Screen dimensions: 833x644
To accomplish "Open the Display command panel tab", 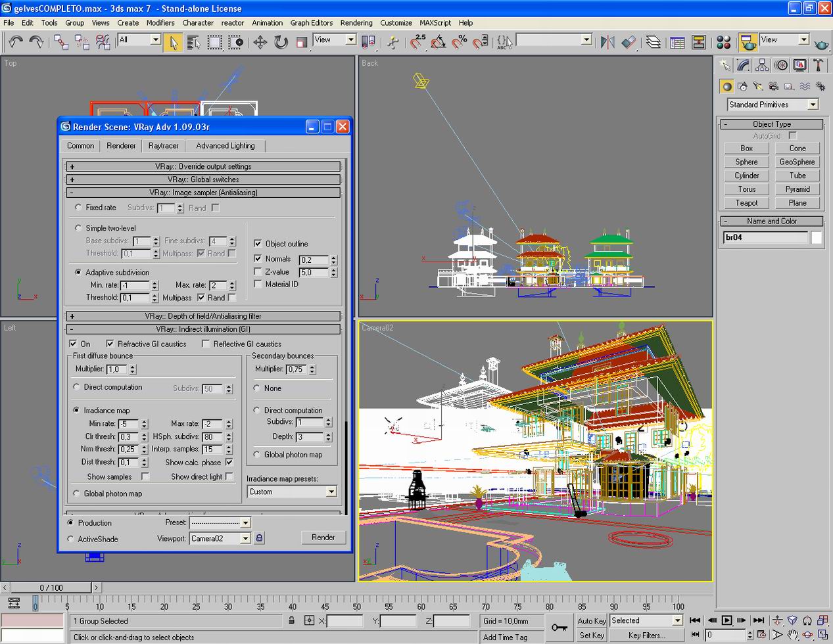I will pyautogui.click(x=799, y=65).
